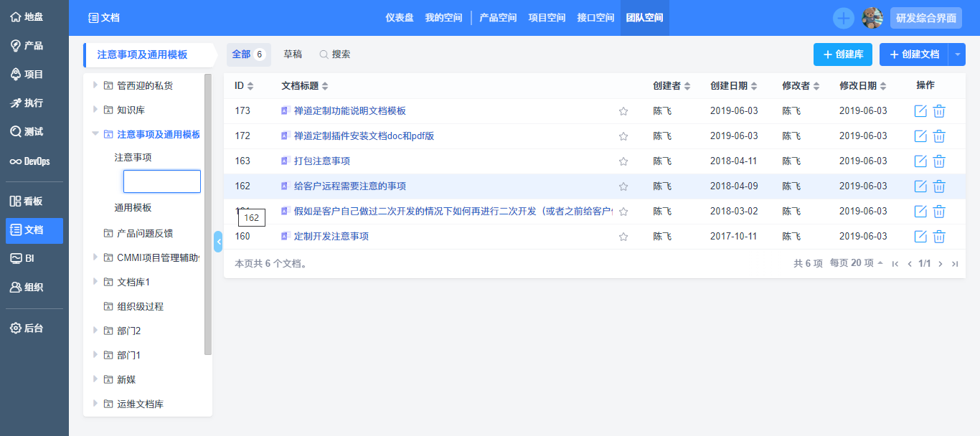
Task: Star the 禅道定制插件安装文档 document
Action: coord(623,136)
